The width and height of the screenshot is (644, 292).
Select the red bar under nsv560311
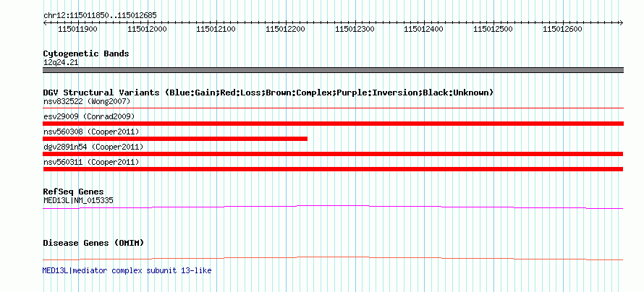pyautogui.click(x=333, y=169)
